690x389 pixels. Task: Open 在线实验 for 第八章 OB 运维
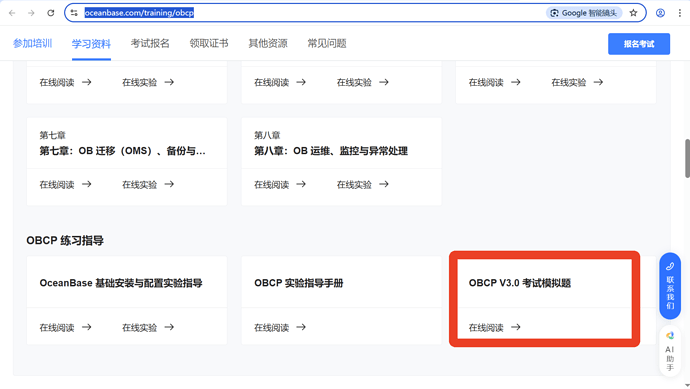pos(363,184)
